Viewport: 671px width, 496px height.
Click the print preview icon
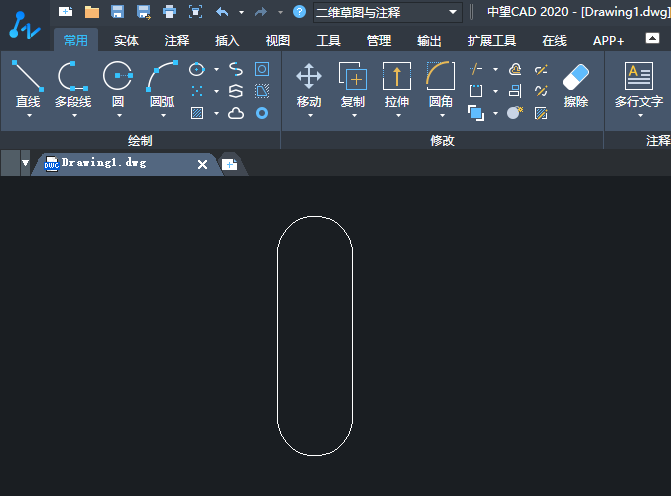(196, 12)
